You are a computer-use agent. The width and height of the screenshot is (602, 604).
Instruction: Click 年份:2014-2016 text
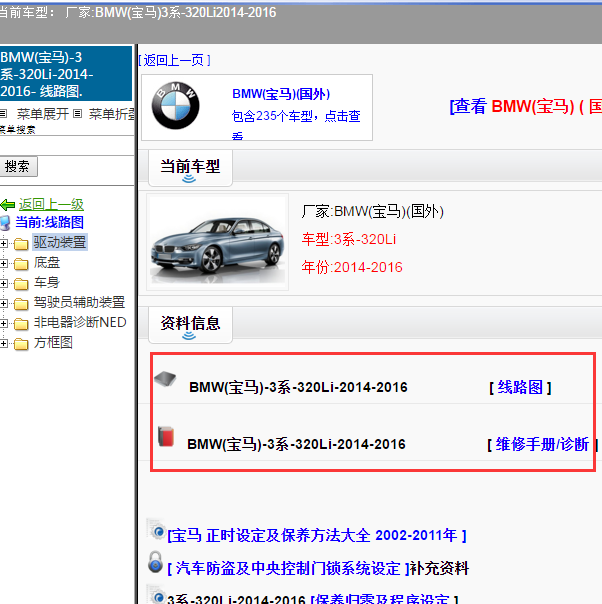coord(352,267)
